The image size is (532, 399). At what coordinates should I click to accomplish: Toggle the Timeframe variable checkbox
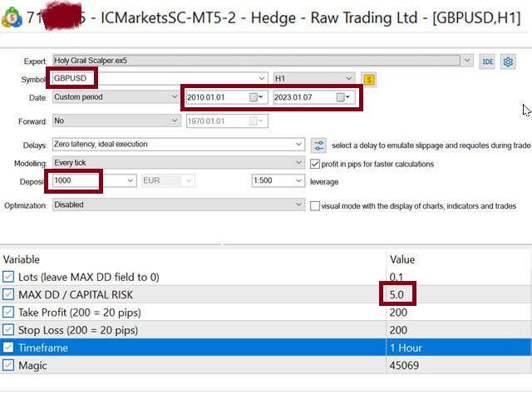[8, 347]
